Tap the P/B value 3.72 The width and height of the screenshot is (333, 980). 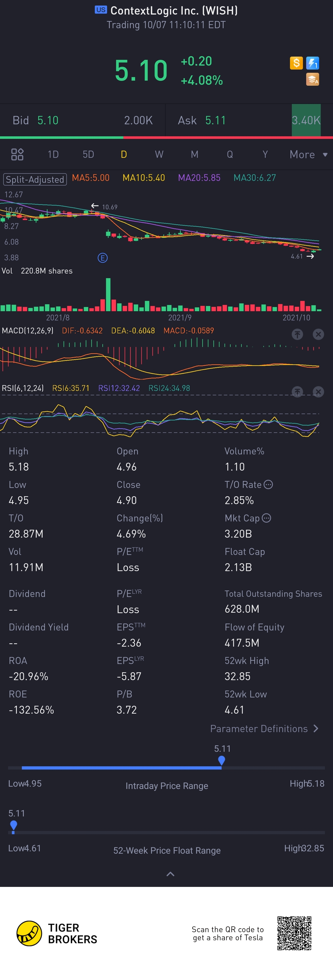126,709
